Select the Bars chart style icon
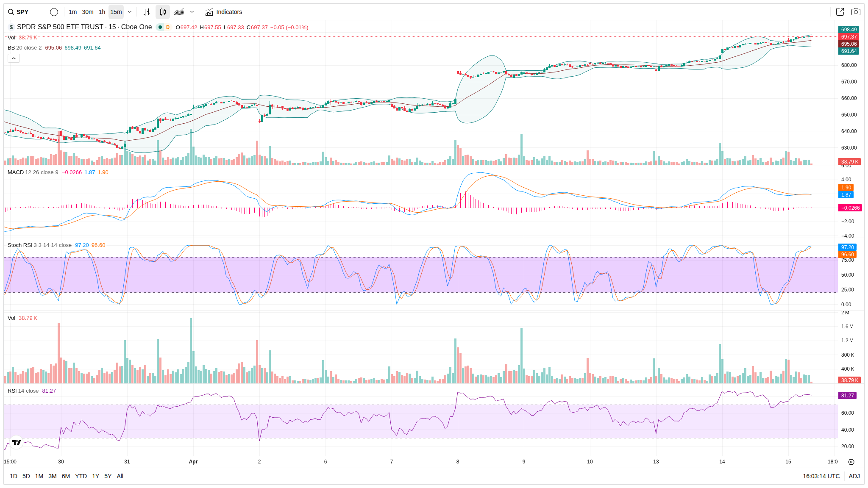Image resolution: width=868 pixels, height=488 pixels. click(147, 12)
